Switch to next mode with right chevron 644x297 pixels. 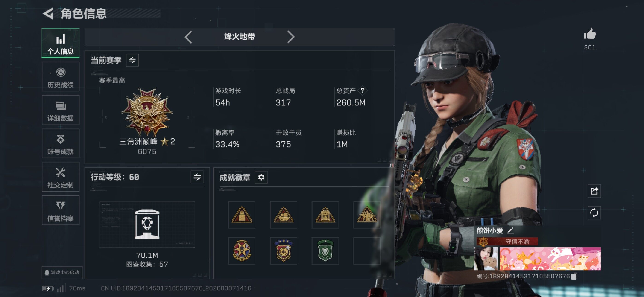291,37
